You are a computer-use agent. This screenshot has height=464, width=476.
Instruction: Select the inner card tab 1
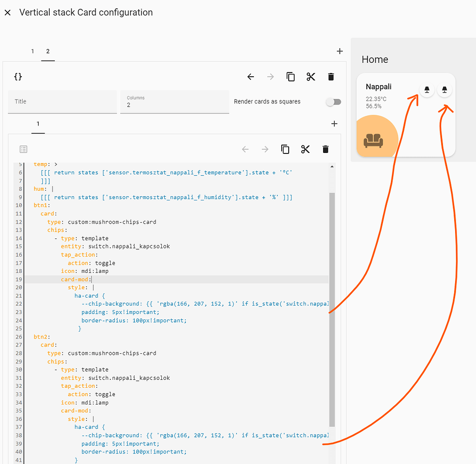[38, 124]
